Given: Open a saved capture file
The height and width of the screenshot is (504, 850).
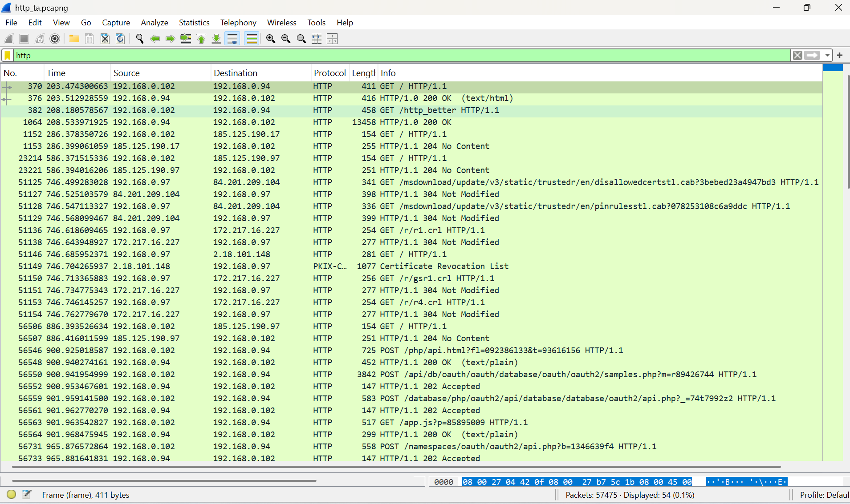Looking at the screenshot, I should pyautogui.click(x=74, y=39).
